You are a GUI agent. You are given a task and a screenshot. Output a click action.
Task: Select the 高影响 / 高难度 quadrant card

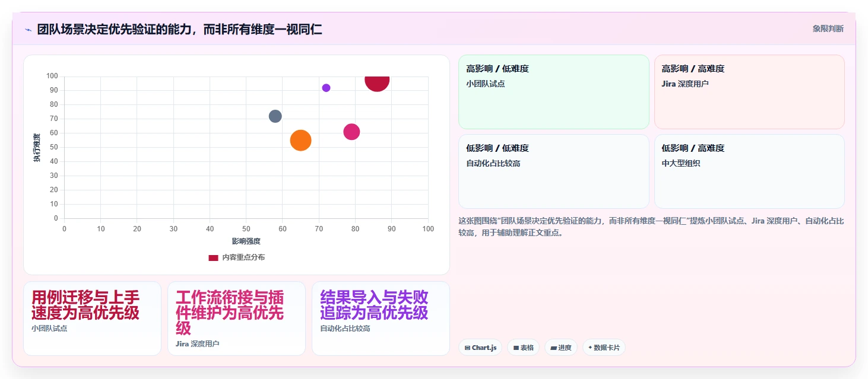click(749, 92)
